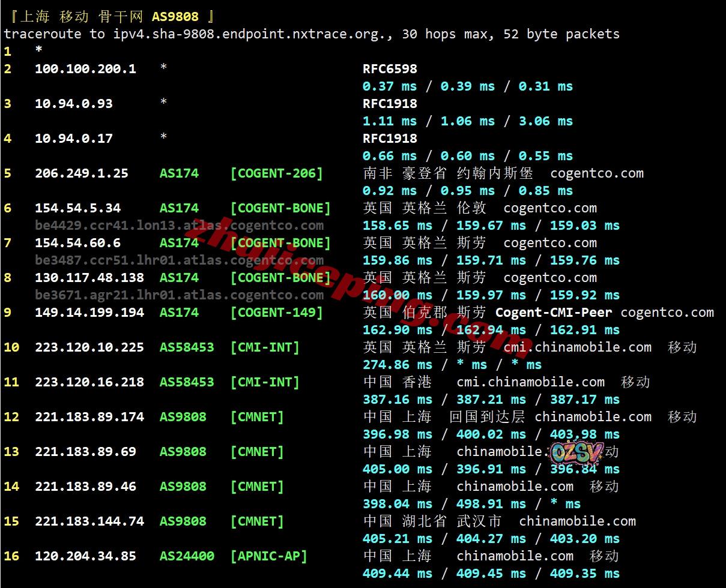This screenshot has height=588, width=726.
Task: Click IP address 154.54.60.6
Action: (x=77, y=243)
